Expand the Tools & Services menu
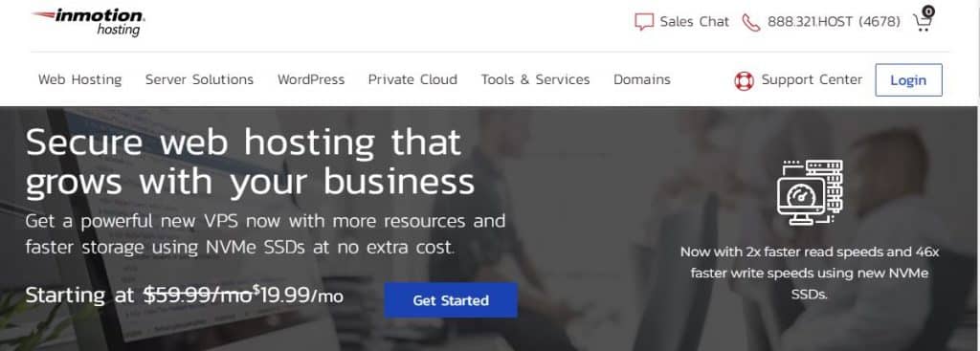Image resolution: width=980 pixels, height=351 pixels. click(535, 80)
